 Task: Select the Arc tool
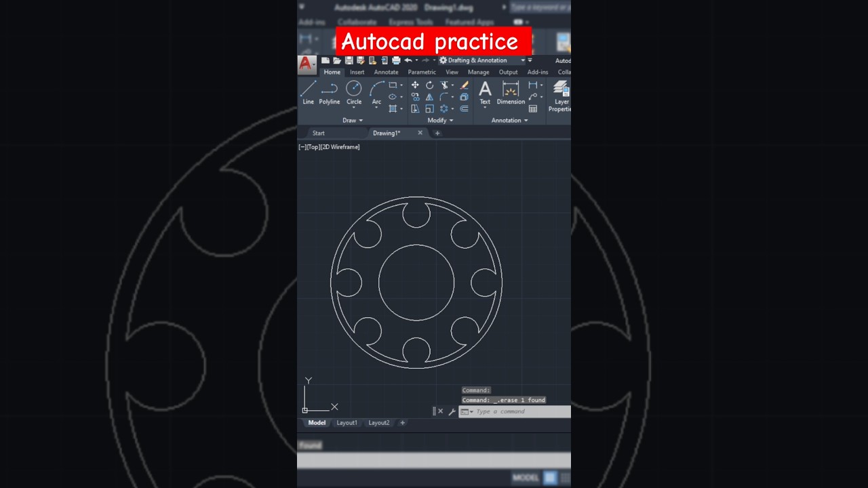[x=377, y=91]
